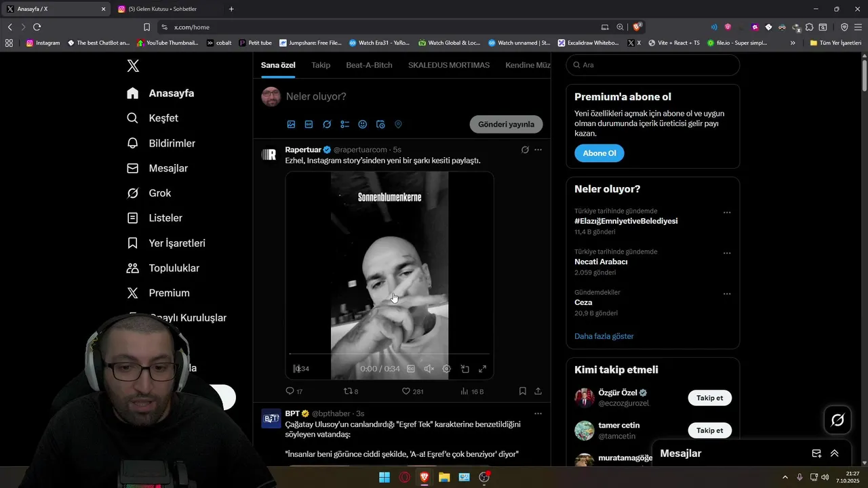This screenshot has height=488, width=868.
Task: Open more options for #ElazığEmniyetiveBelediyesi trend
Action: (727, 212)
